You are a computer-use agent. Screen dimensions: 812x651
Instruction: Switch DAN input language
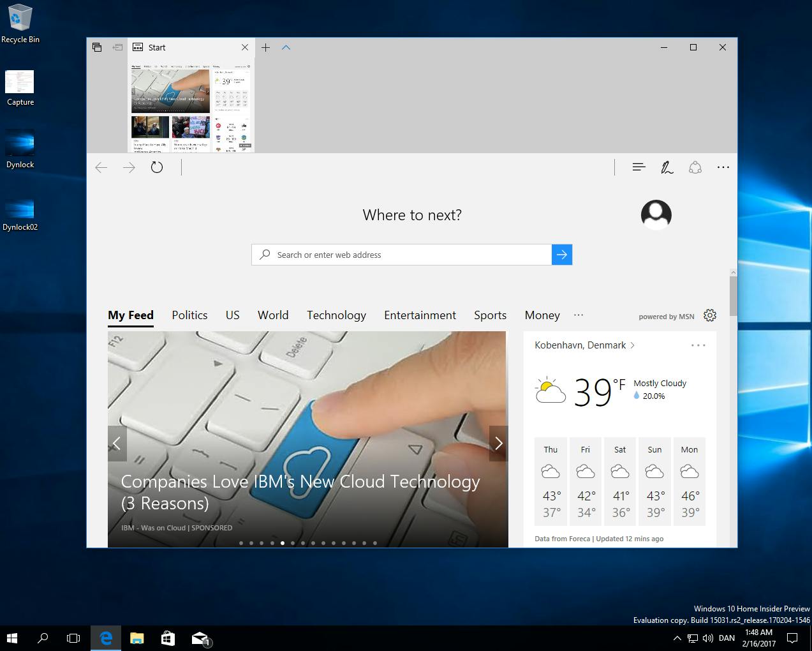727,638
